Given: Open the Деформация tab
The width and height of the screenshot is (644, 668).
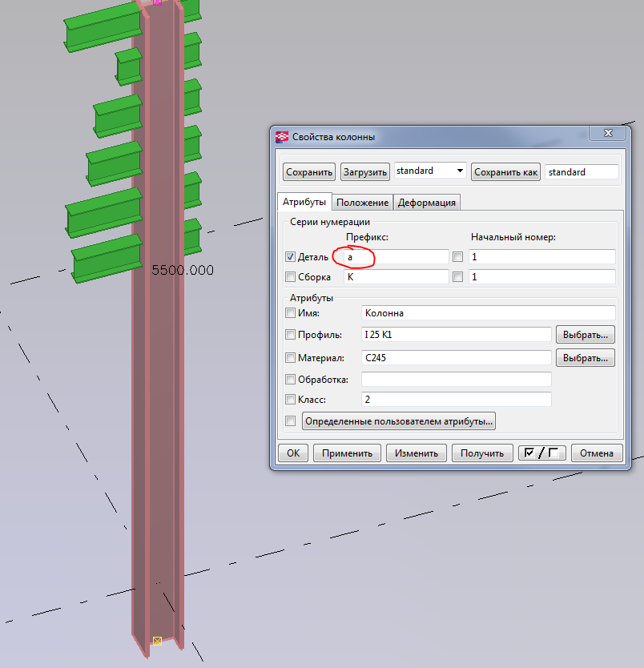Looking at the screenshot, I should (427, 203).
